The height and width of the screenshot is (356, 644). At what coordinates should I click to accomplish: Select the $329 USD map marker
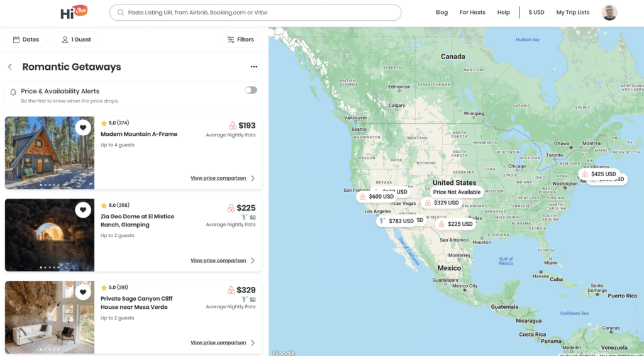click(441, 203)
